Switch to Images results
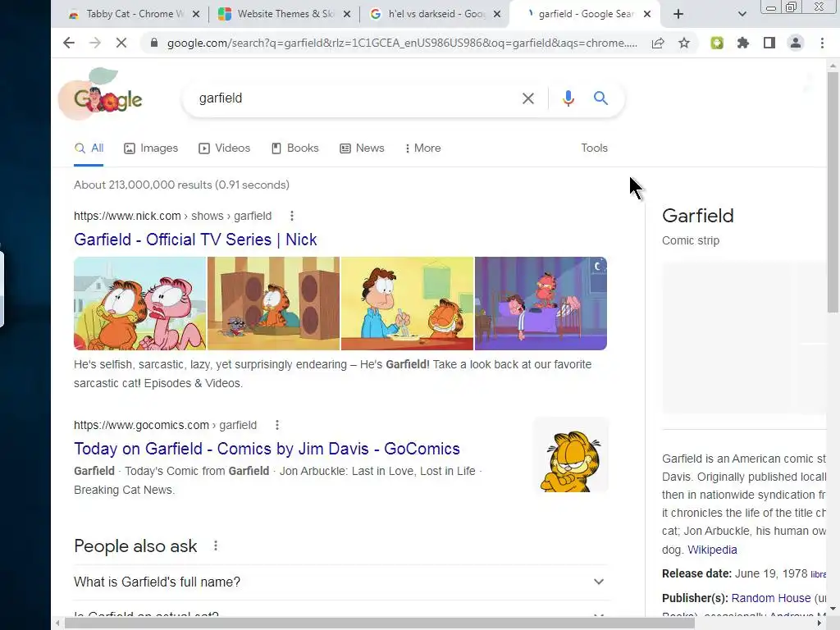 click(x=151, y=148)
